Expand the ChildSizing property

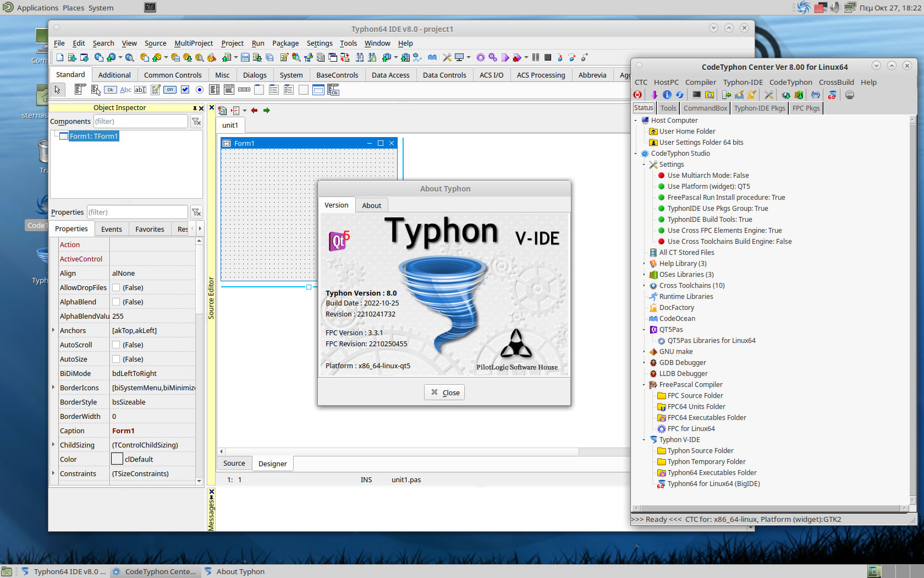[53, 445]
